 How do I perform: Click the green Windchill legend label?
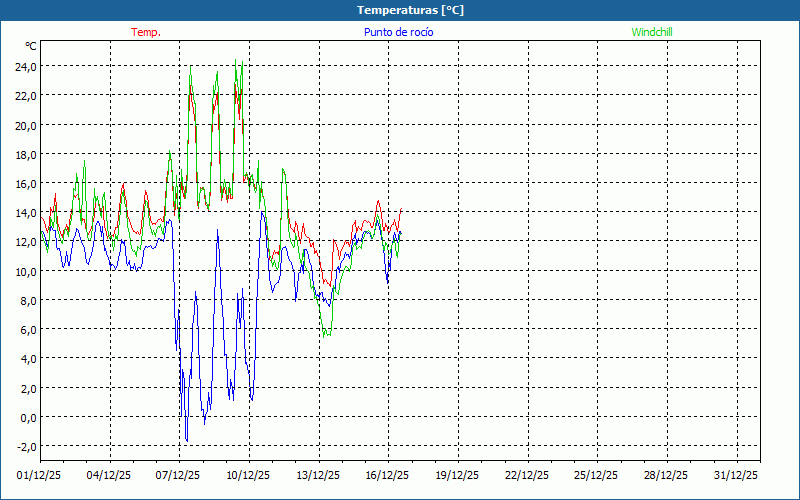[652, 32]
